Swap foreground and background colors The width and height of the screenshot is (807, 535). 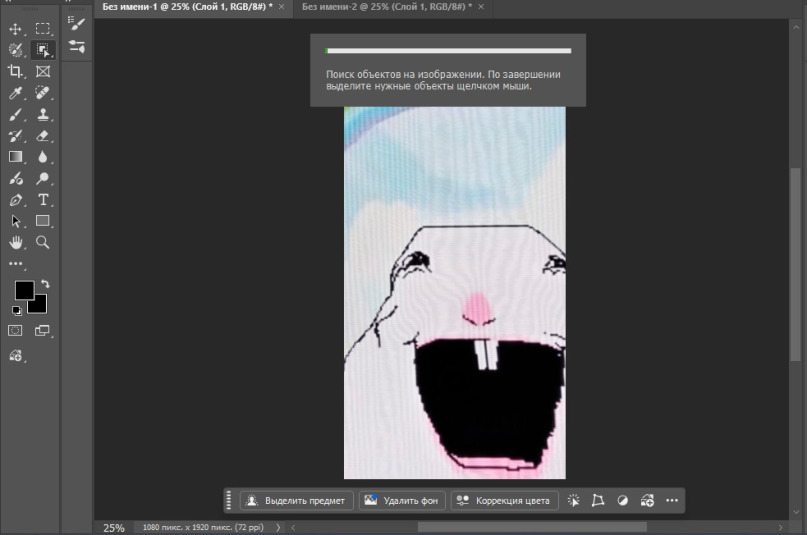[45, 283]
